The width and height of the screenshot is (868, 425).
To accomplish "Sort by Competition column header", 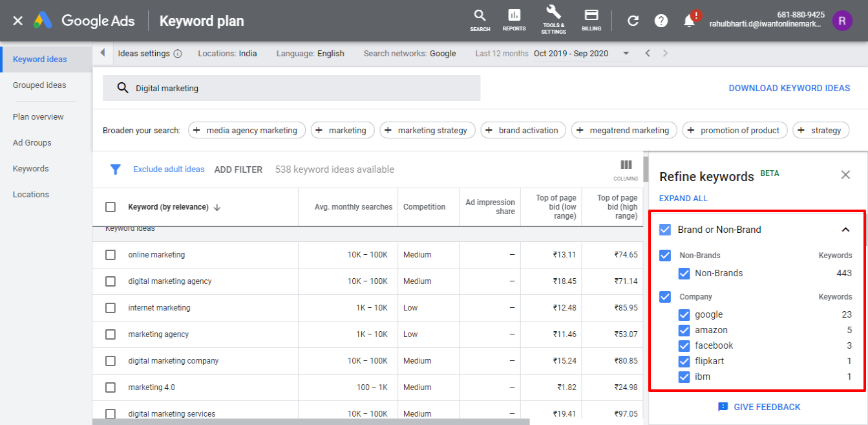I will coord(424,207).
